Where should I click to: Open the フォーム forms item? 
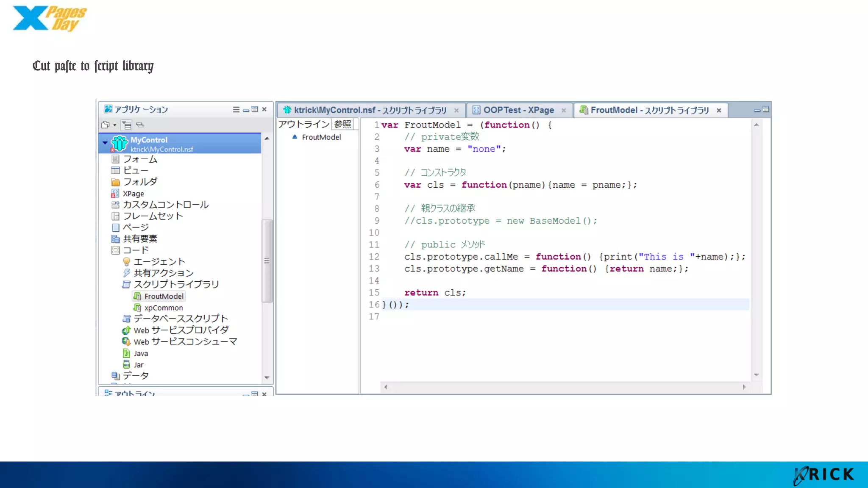[140, 159]
